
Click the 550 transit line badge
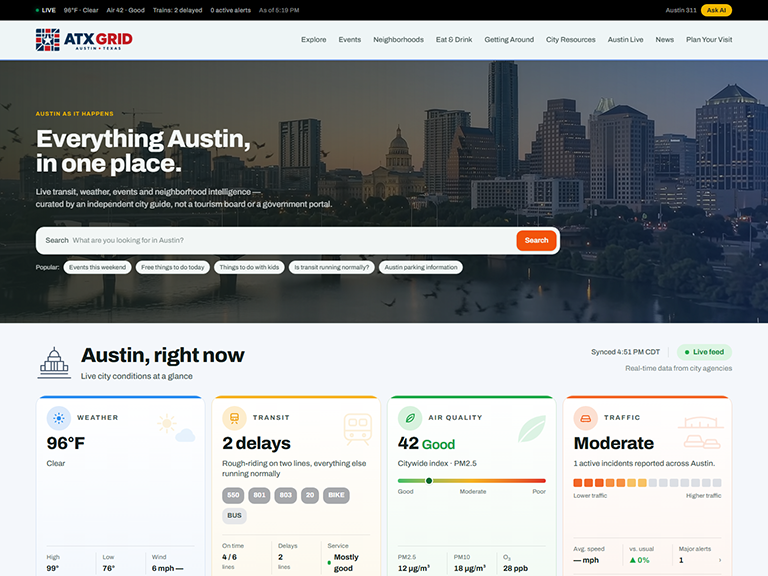233,495
